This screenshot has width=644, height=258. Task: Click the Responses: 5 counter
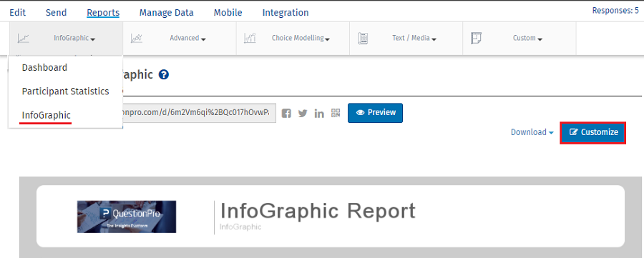pos(615,11)
